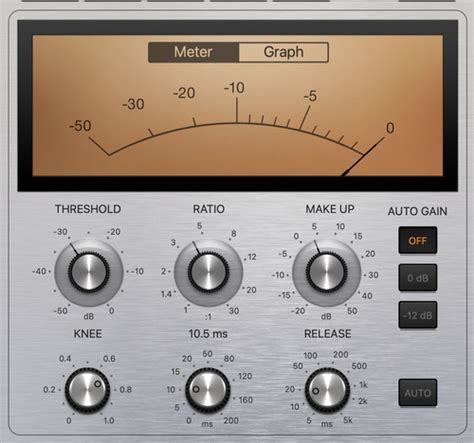Set Auto Gain to OFF
Viewport: 474px width, 443px height.
[418, 240]
